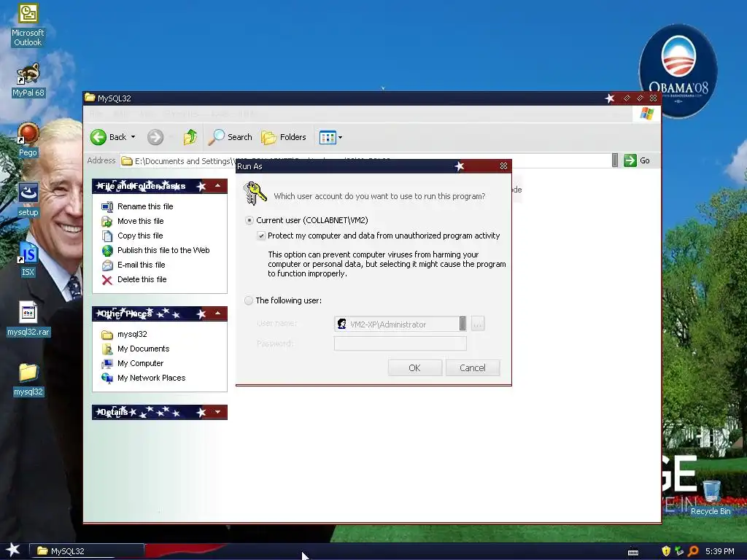Collapse the Other Places panel
The width and height of the screenshot is (747, 560).
tap(217, 314)
